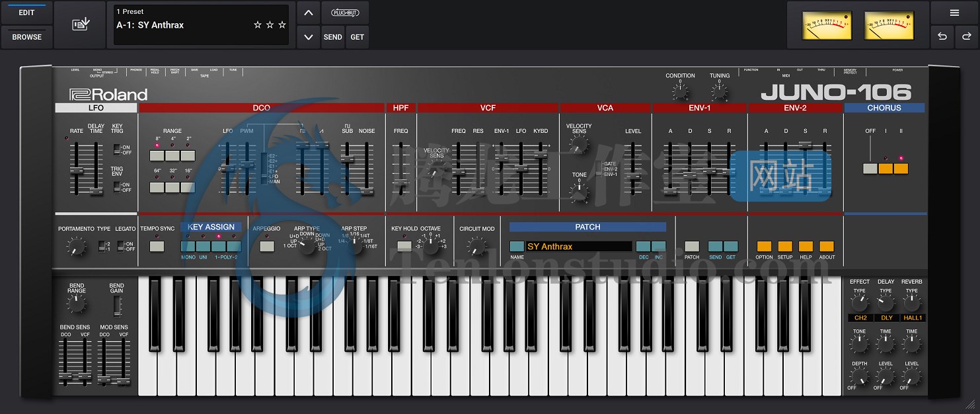
Task: Click the orange ABOUT button
Action: pos(827,247)
